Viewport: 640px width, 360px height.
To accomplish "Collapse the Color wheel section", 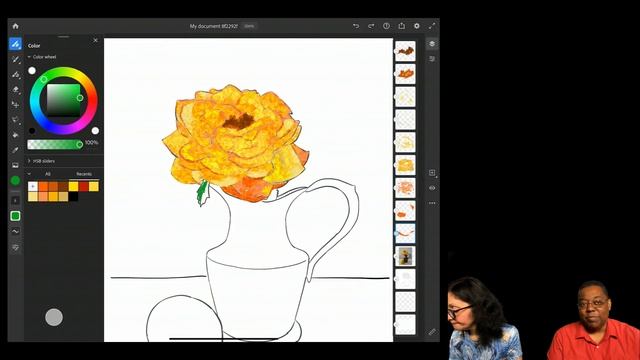I will tap(29, 57).
